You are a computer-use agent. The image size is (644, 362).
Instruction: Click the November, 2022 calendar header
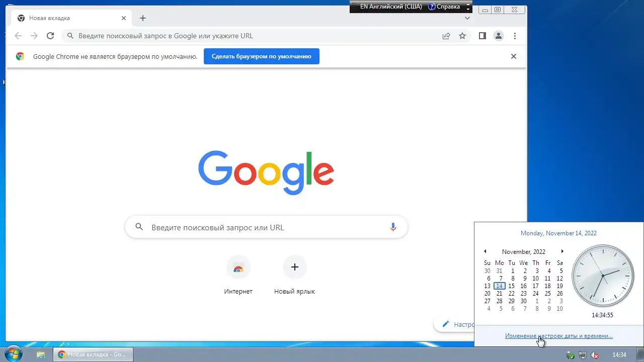click(523, 251)
